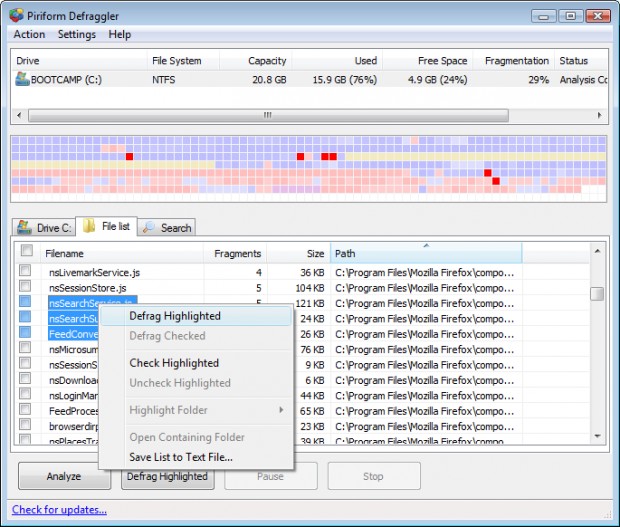Choose Uncheck Highlighted in context menu
Viewport: 620px width, 527px height.
click(x=196, y=383)
